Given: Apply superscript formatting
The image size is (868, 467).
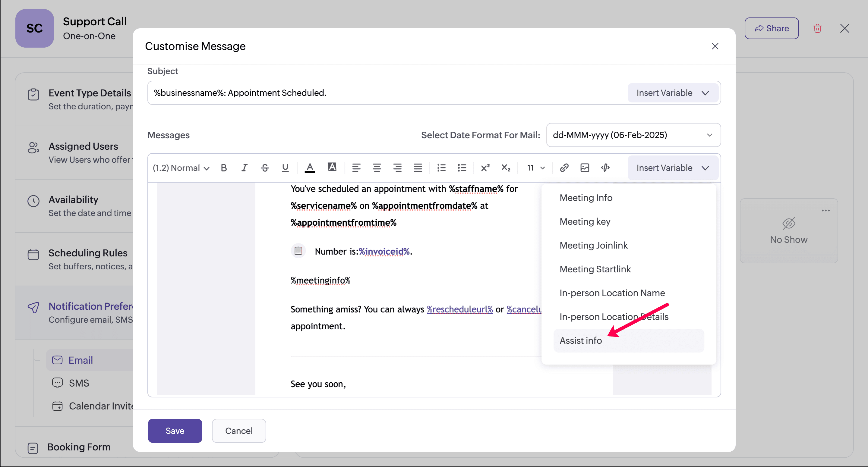Looking at the screenshot, I should (485, 168).
